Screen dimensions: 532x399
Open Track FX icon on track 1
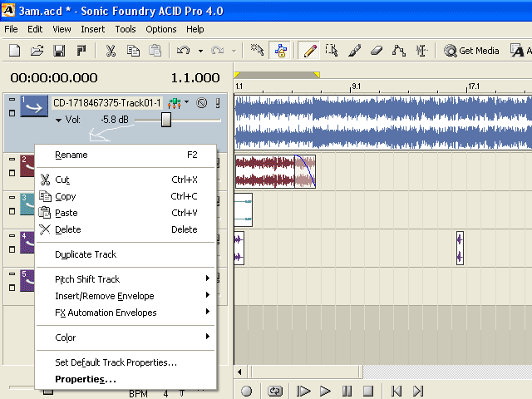point(175,103)
